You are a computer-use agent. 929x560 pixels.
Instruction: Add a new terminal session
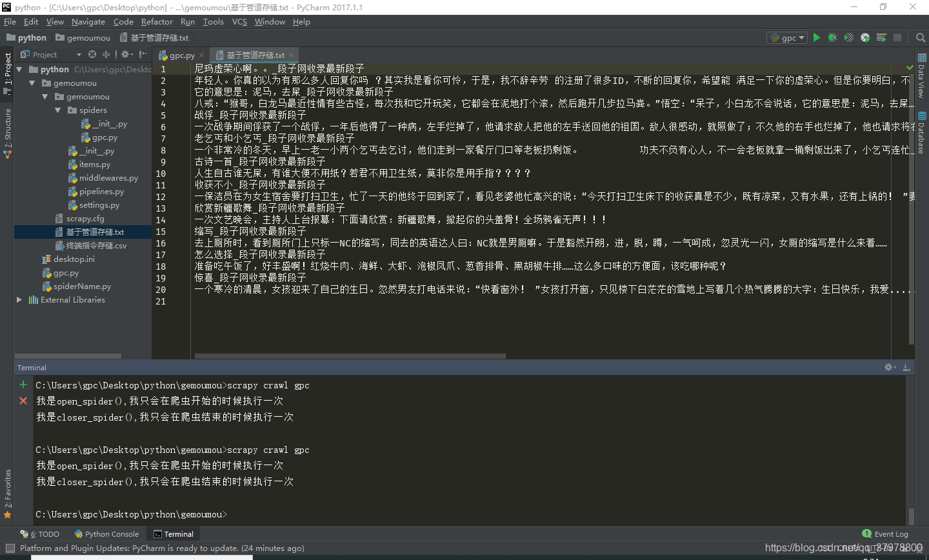coord(23,385)
